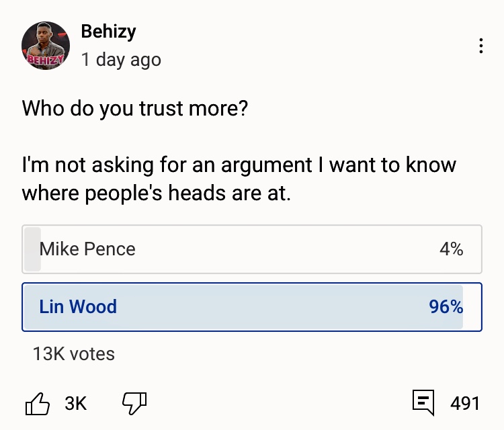The image size is (504, 430).
Task: Click the "Mike Pence" option label text
Action: (x=87, y=249)
